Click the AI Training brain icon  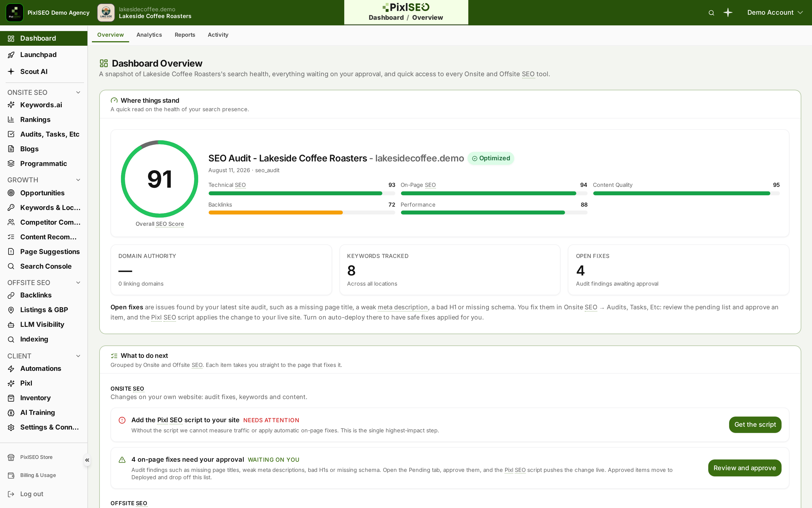11,413
